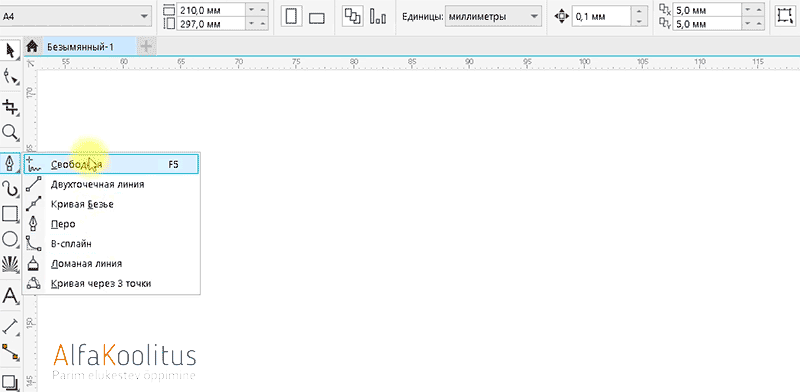Viewport: 800px width, 392px height.
Task: Select the Rectangle tool
Action: pos(10,213)
